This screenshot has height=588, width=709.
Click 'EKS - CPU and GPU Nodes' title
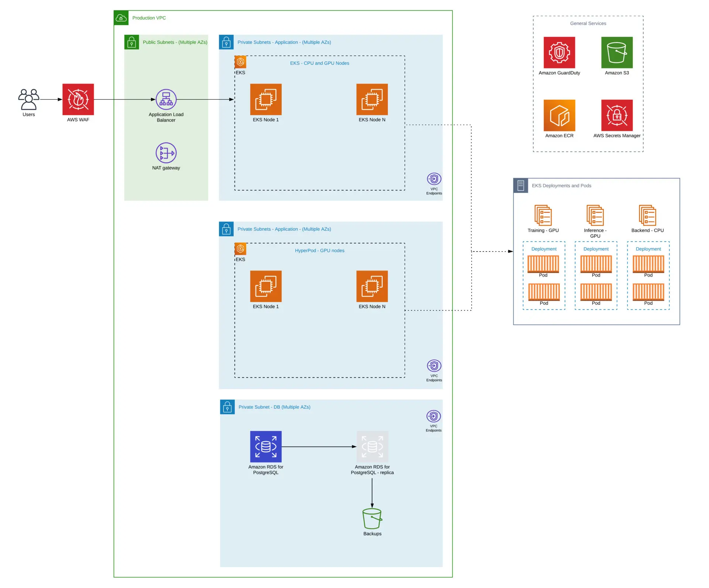pos(320,63)
